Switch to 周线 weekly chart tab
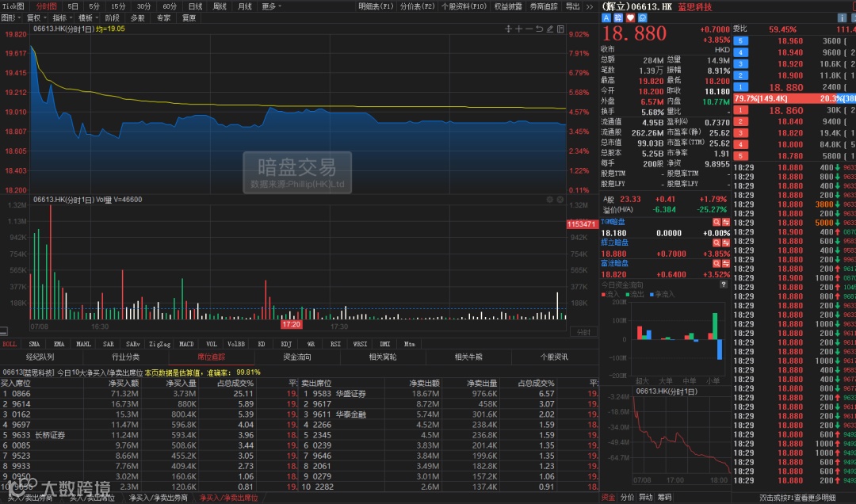This screenshot has width=856, height=504. pos(220,6)
